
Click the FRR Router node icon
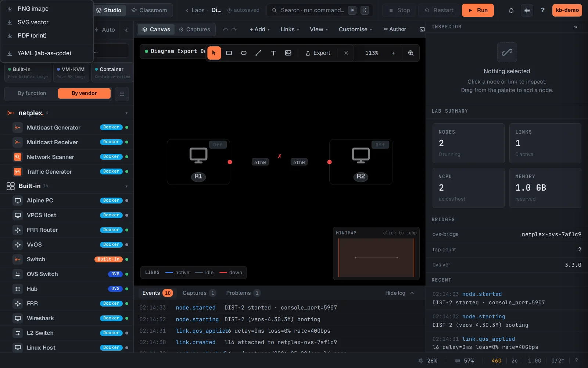click(18, 230)
